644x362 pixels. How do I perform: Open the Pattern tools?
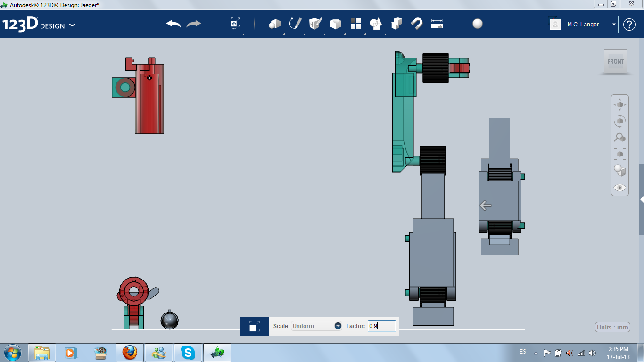click(x=356, y=24)
